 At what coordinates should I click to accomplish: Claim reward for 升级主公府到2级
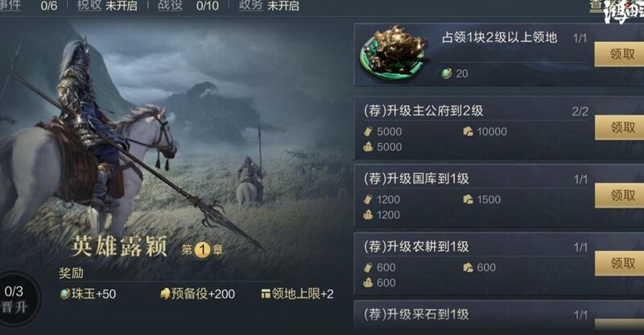point(619,127)
